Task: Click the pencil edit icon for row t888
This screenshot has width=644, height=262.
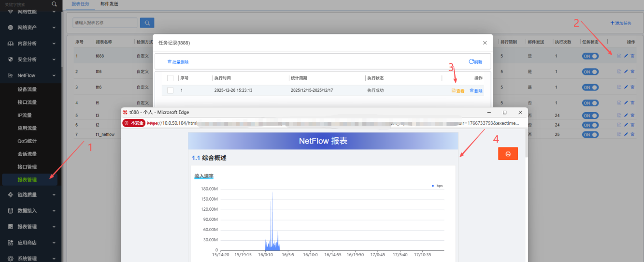Action: click(626, 56)
